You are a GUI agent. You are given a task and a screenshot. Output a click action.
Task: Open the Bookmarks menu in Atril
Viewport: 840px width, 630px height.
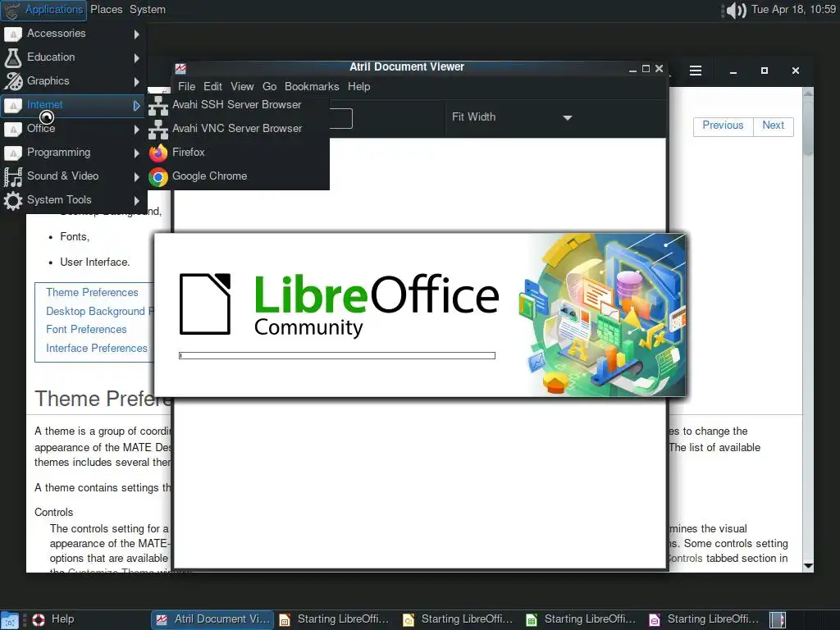312,86
